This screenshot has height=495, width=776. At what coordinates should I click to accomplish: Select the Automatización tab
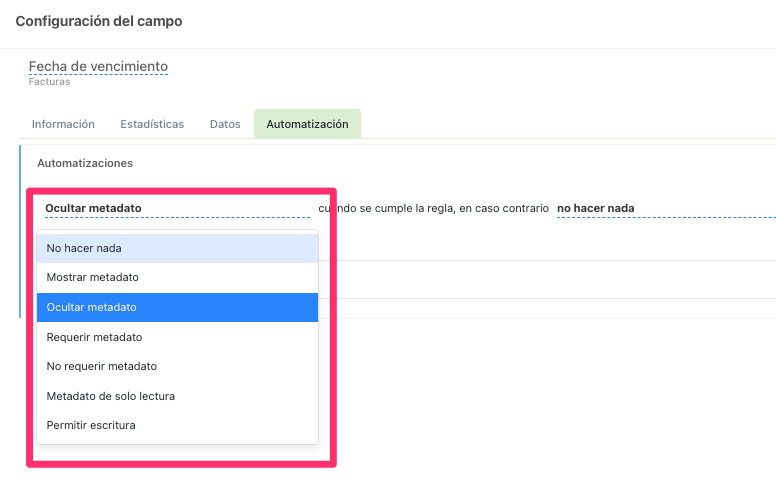click(x=307, y=124)
